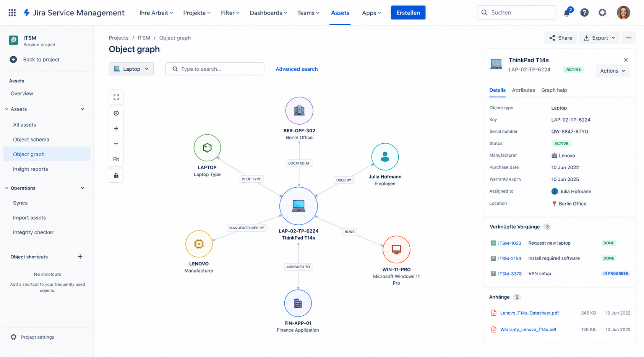Center the graph with target icon
This screenshot has width=644, height=357.
click(116, 113)
